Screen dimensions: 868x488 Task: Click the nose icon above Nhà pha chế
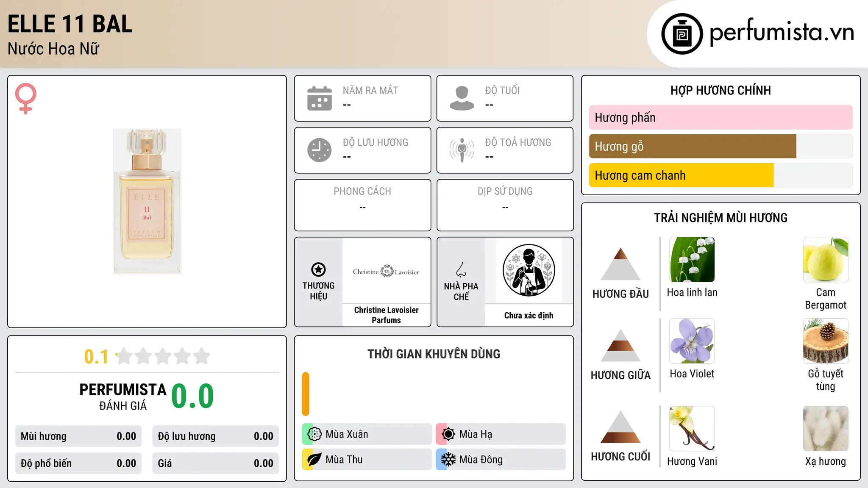coord(461,269)
